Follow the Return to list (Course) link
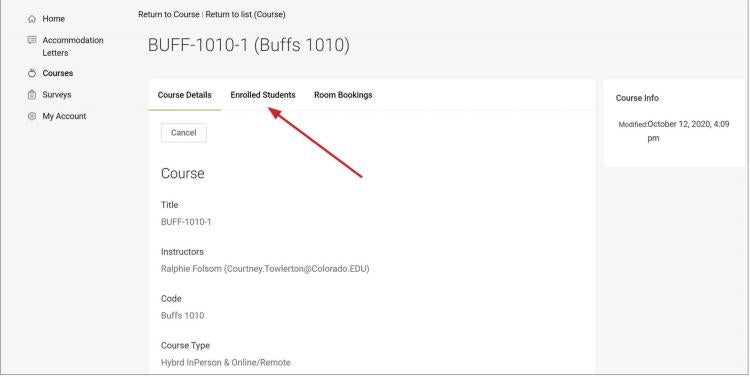The width and height of the screenshot is (750, 377). tap(245, 14)
